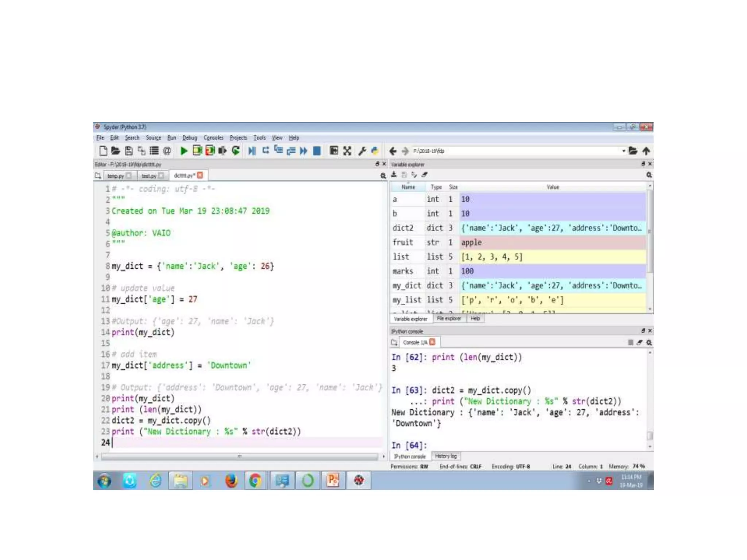Open Preferences with the wrench icon
747x560 pixels.
(x=362, y=151)
